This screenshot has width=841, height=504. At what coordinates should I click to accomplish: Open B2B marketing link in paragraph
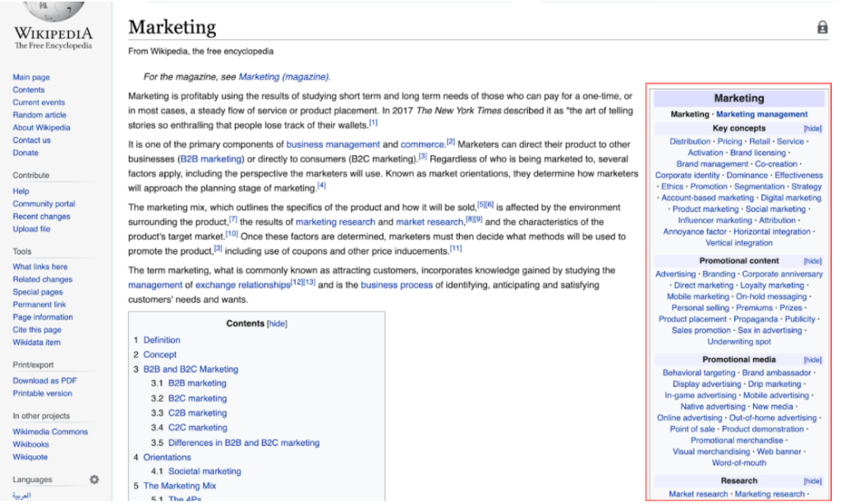click(x=211, y=158)
